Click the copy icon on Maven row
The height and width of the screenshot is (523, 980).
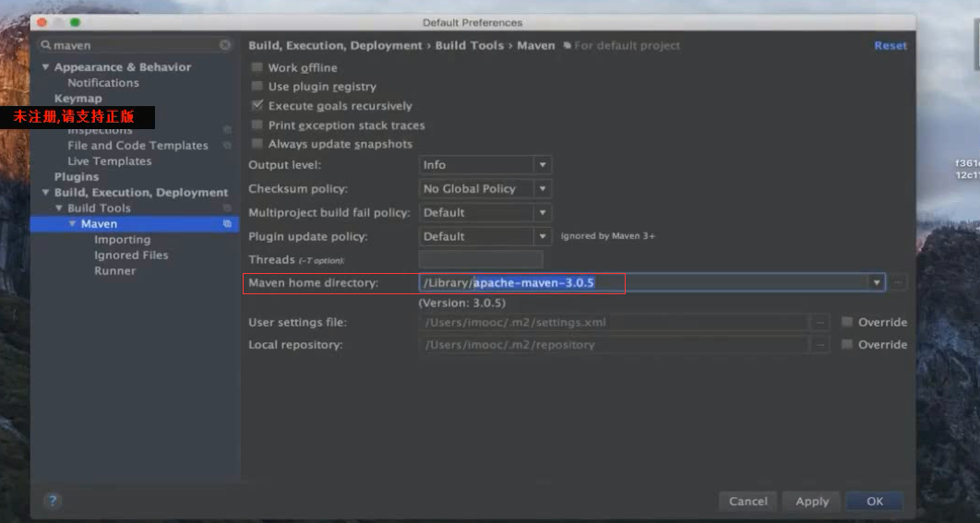(x=228, y=224)
